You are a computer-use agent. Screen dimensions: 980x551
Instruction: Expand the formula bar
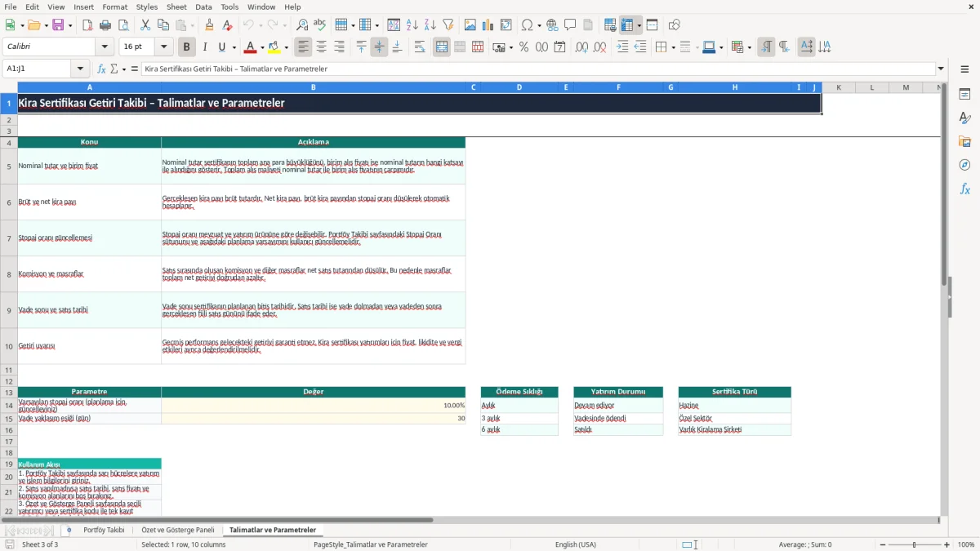(942, 69)
